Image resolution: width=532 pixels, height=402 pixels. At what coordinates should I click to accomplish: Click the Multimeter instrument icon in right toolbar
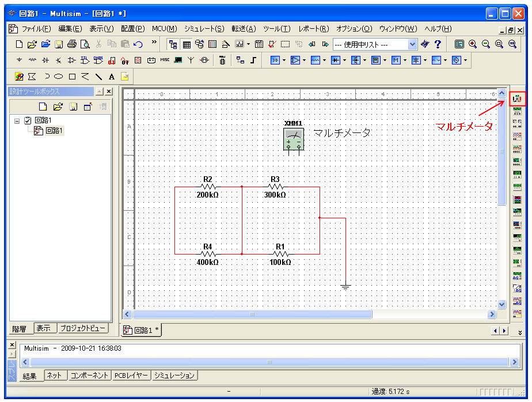coord(517,99)
